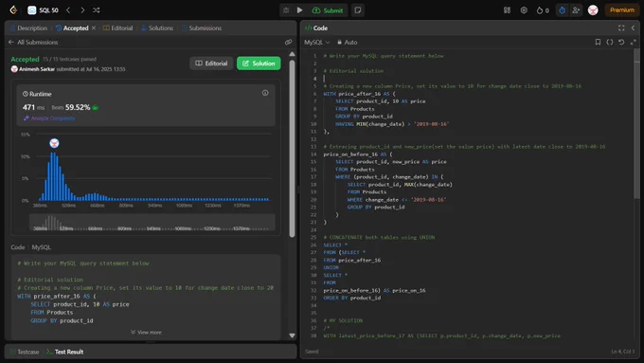
Task: Close the Accepted tab
Action: pyautogui.click(x=94, y=27)
